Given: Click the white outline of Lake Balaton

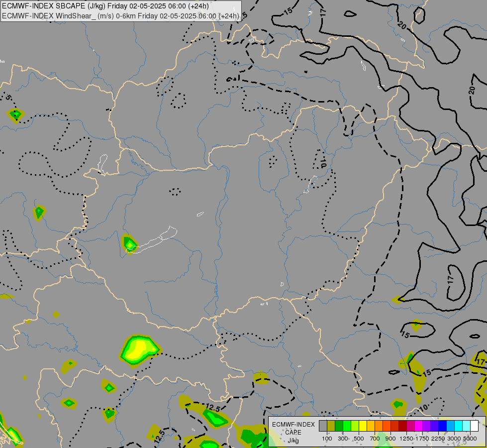Looking at the screenshot, I should coord(152,241).
